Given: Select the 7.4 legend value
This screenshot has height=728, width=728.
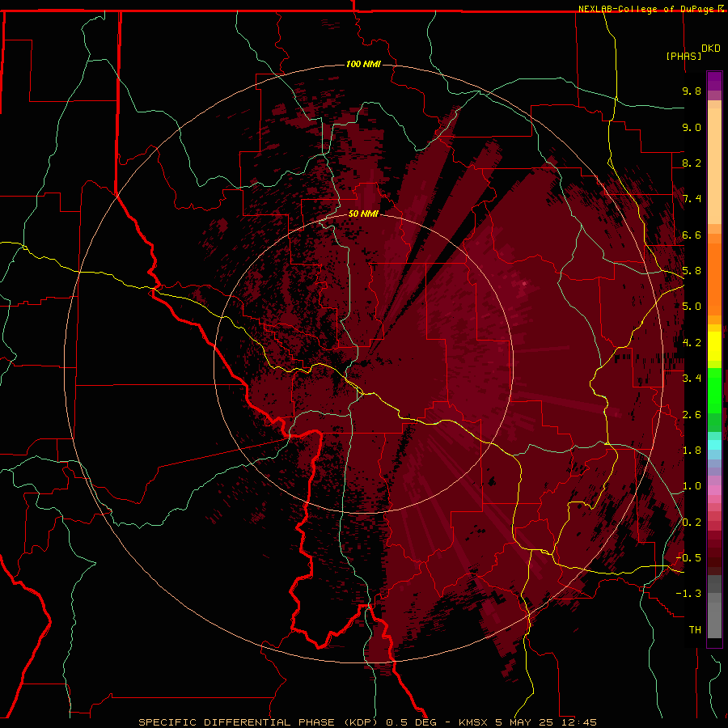Looking at the screenshot, I should point(692,199).
